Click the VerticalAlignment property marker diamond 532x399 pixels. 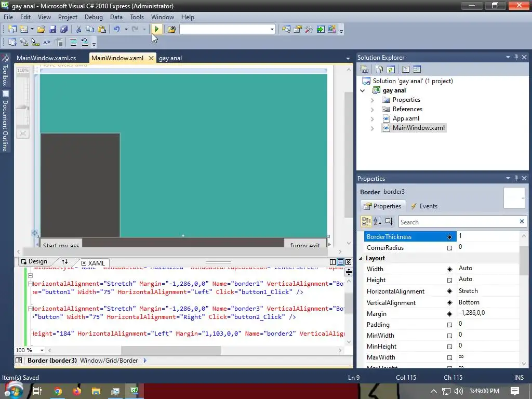[449, 303]
